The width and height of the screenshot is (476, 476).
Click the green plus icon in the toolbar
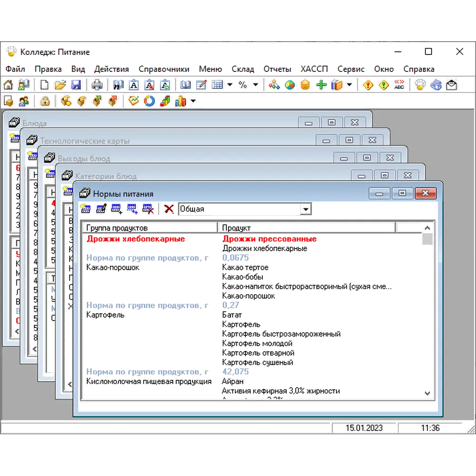point(321,85)
